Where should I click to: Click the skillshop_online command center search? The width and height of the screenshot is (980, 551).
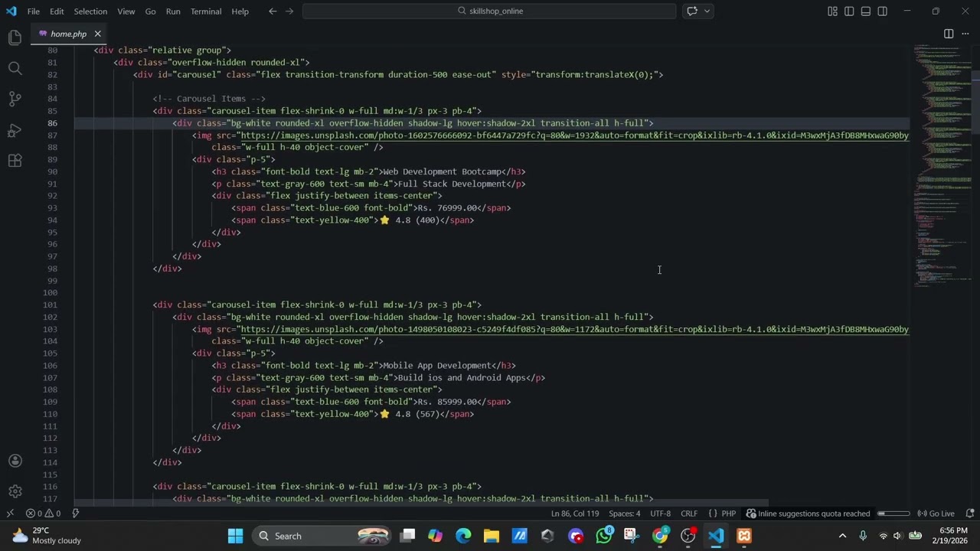point(489,11)
